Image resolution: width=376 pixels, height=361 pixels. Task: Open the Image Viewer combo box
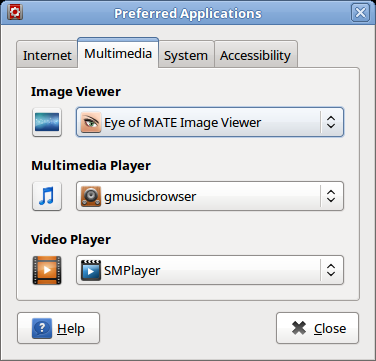pyautogui.click(x=210, y=122)
